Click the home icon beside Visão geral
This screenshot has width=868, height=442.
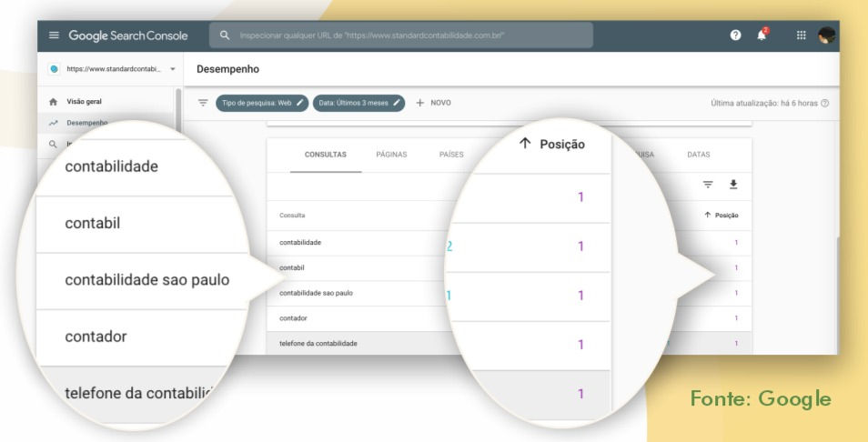pos(53,102)
